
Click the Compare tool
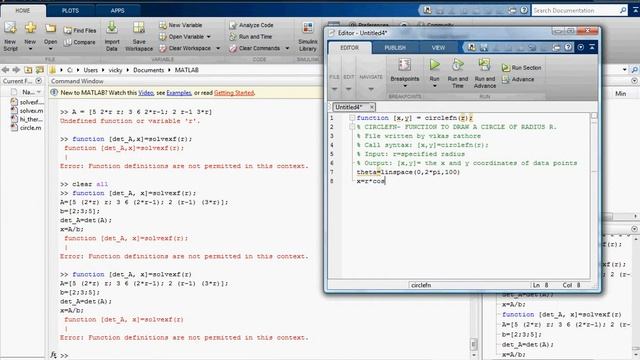(x=80, y=42)
